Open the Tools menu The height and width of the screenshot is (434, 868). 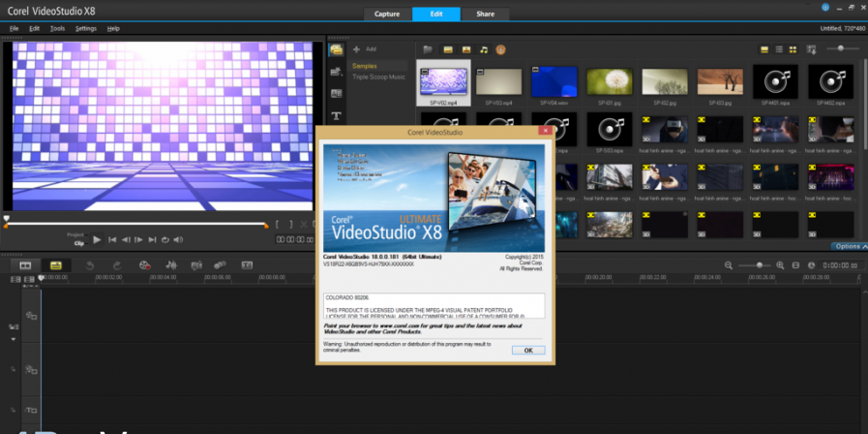pos(57,28)
